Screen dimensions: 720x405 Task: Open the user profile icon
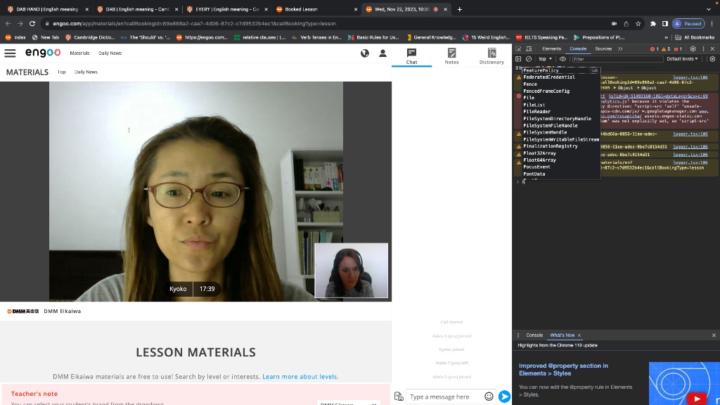click(382, 53)
